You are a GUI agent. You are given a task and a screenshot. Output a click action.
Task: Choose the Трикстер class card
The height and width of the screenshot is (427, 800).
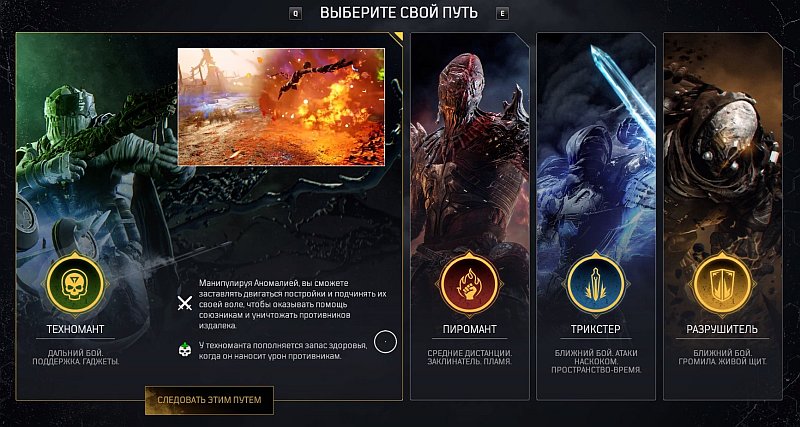point(596,216)
